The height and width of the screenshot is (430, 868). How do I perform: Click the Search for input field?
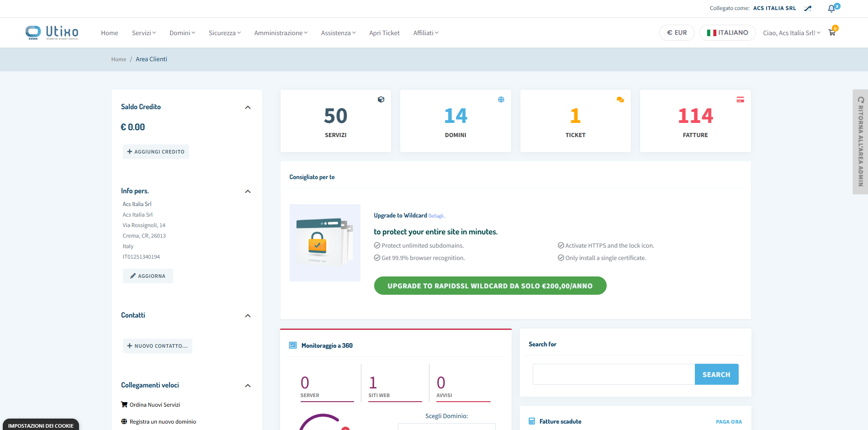(614, 374)
